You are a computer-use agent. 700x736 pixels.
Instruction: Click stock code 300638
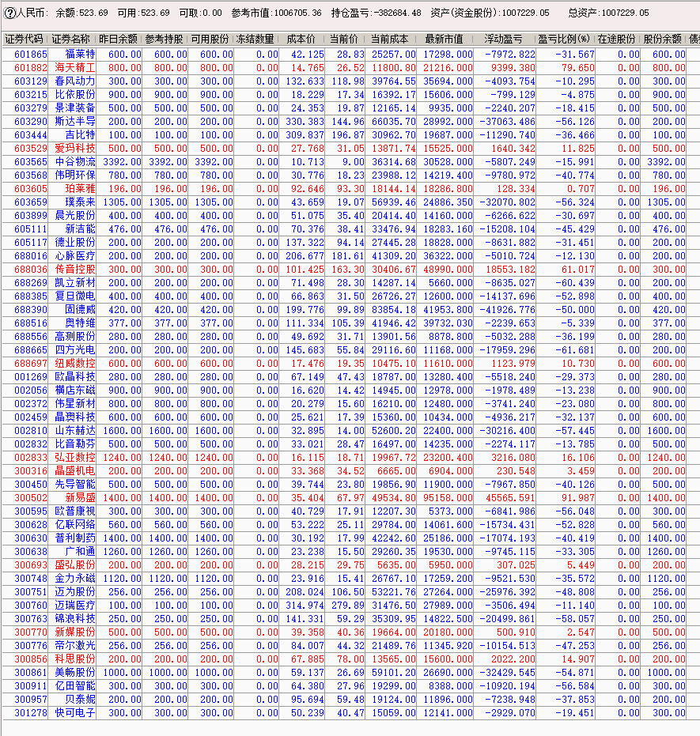pyautogui.click(x=31, y=552)
